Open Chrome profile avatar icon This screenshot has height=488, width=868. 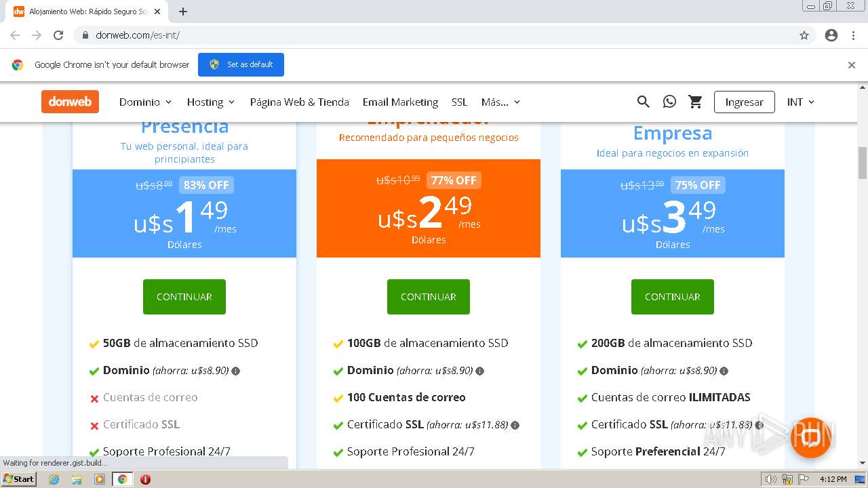pos(831,35)
